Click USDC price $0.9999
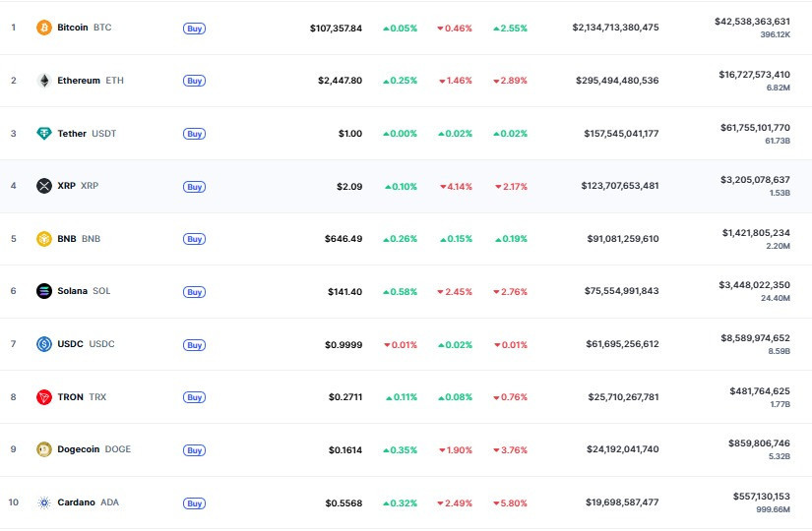 coord(344,345)
